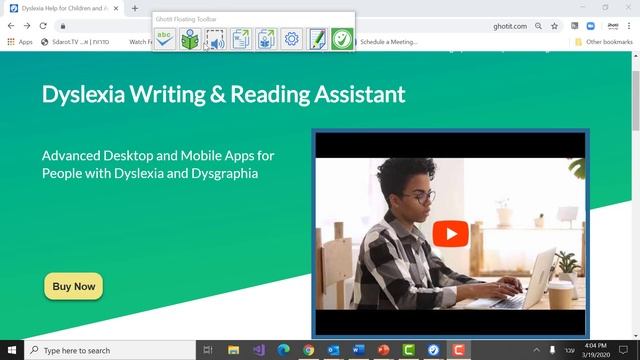Click the scrollbar down arrow

[x=636, y=336]
